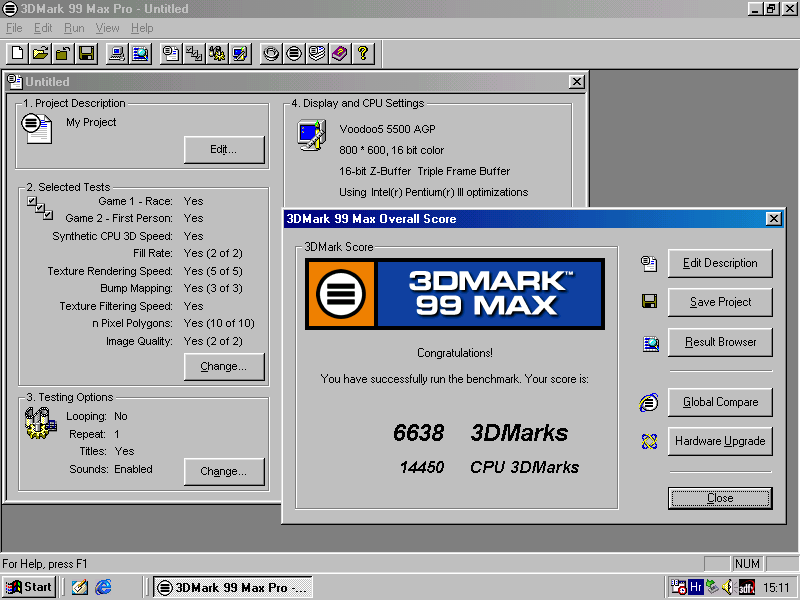Click the gray ring toolbar icon
The width and height of the screenshot is (800, 600).
pos(271,53)
